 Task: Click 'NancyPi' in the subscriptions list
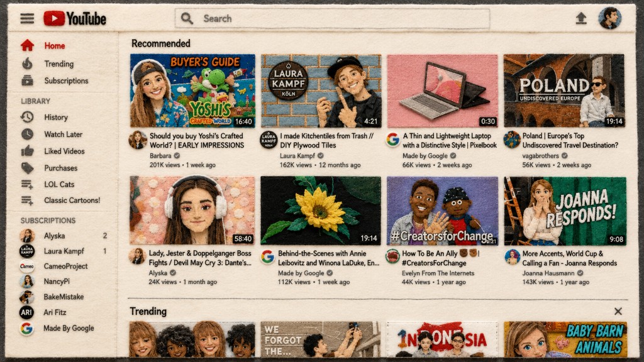(x=57, y=282)
